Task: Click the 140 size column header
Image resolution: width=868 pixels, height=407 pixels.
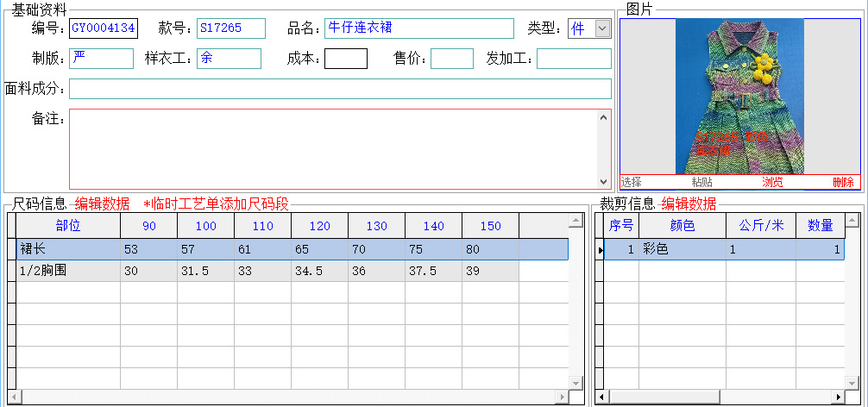Action: click(x=434, y=226)
